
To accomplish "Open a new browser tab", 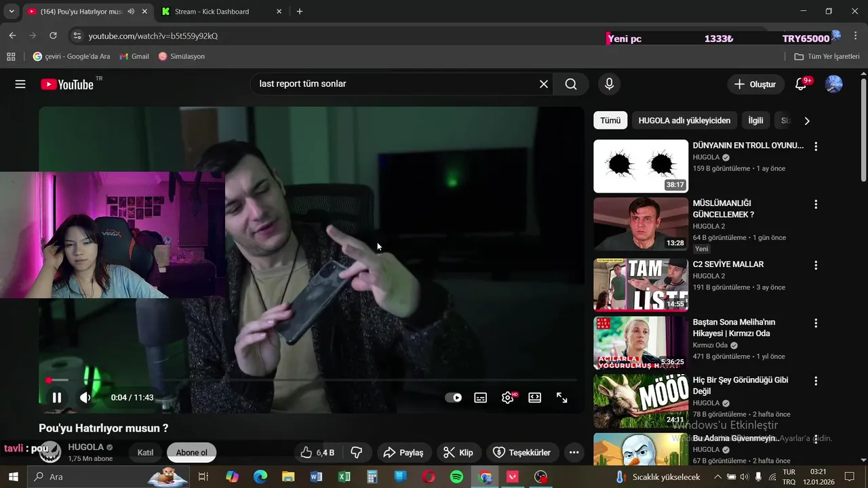I will [x=300, y=12].
